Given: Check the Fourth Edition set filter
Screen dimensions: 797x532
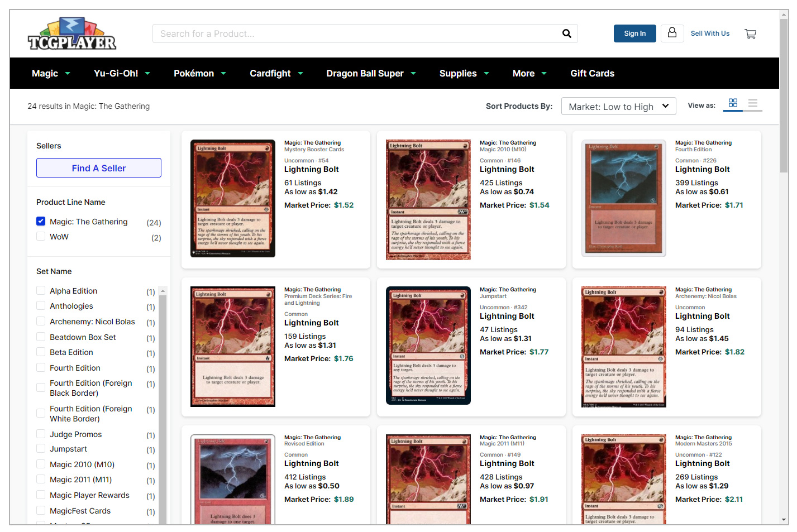Looking at the screenshot, I should (41, 368).
